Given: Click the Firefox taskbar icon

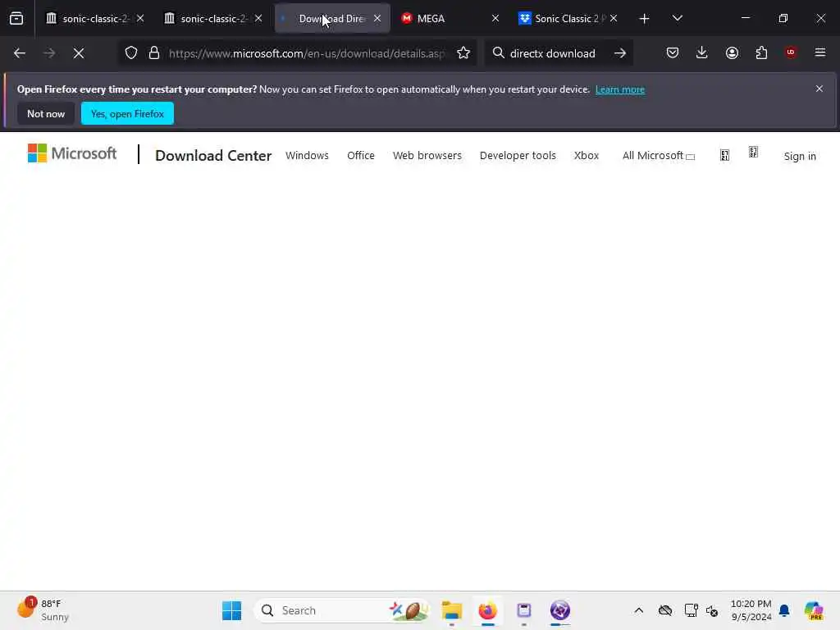Looking at the screenshot, I should click(x=487, y=610).
